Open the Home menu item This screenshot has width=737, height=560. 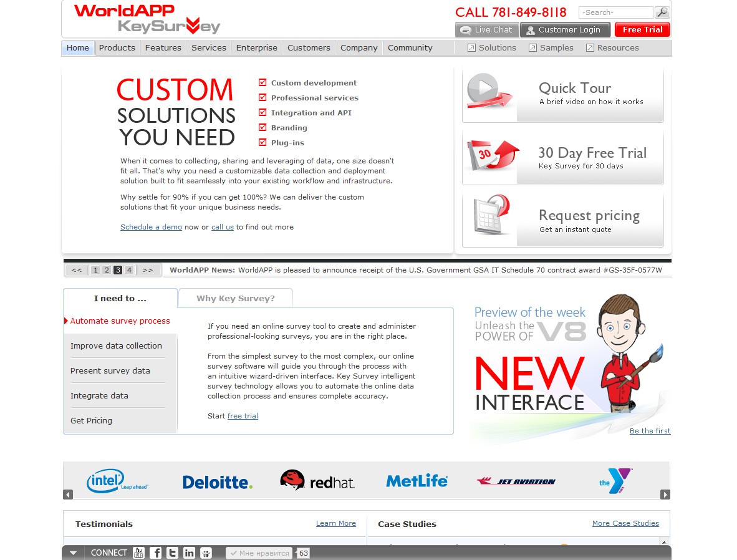click(x=77, y=47)
